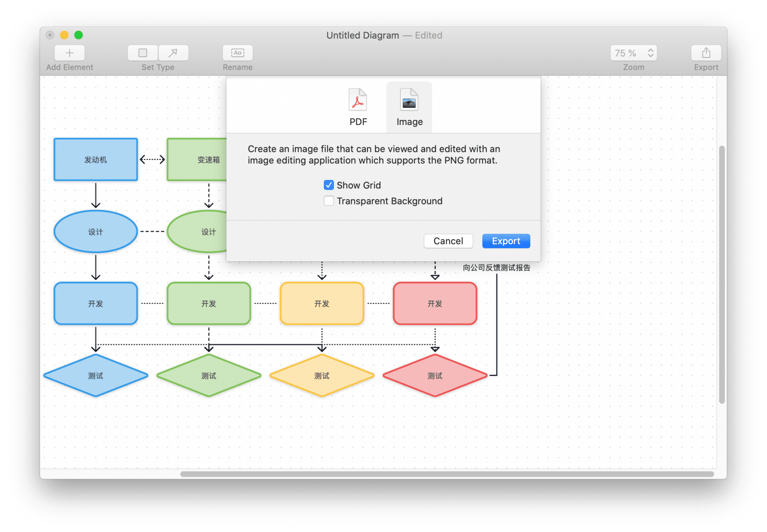Select the blue 测试 diamond
This screenshot has width=767, height=532.
[x=95, y=376]
